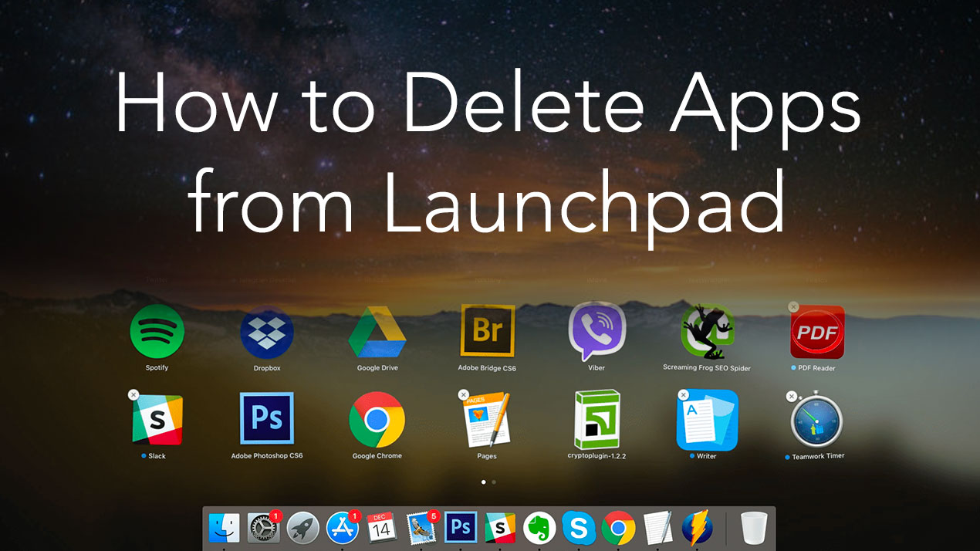
Task: Open Adobe Photoshop CS6 in Launchpad grid
Action: [x=267, y=421]
